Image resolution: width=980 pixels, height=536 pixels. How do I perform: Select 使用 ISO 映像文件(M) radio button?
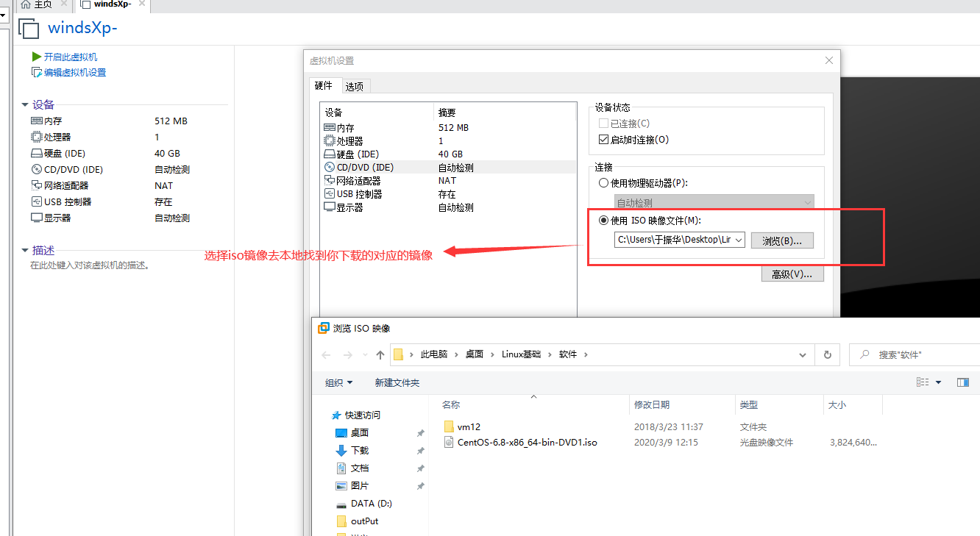point(604,220)
